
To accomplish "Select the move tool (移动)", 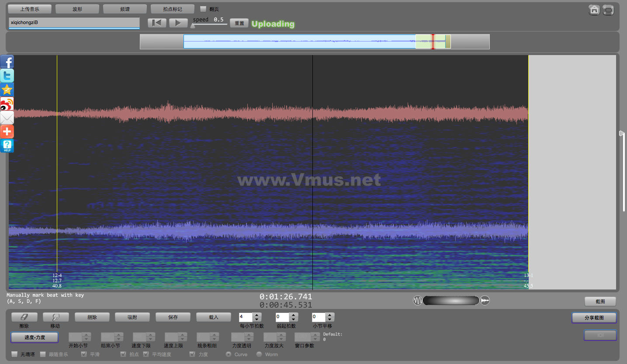I will (x=55, y=317).
